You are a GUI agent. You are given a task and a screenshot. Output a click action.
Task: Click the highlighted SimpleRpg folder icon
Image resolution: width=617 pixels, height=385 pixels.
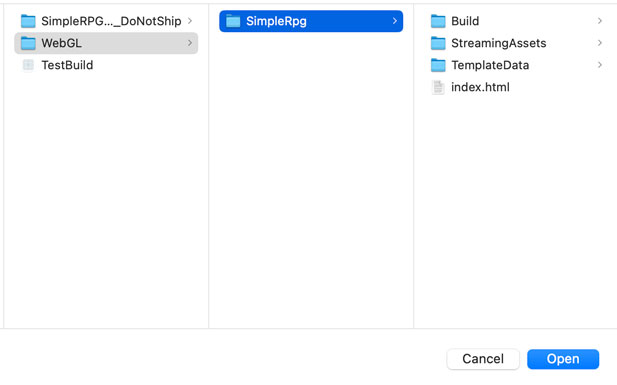[x=233, y=21]
